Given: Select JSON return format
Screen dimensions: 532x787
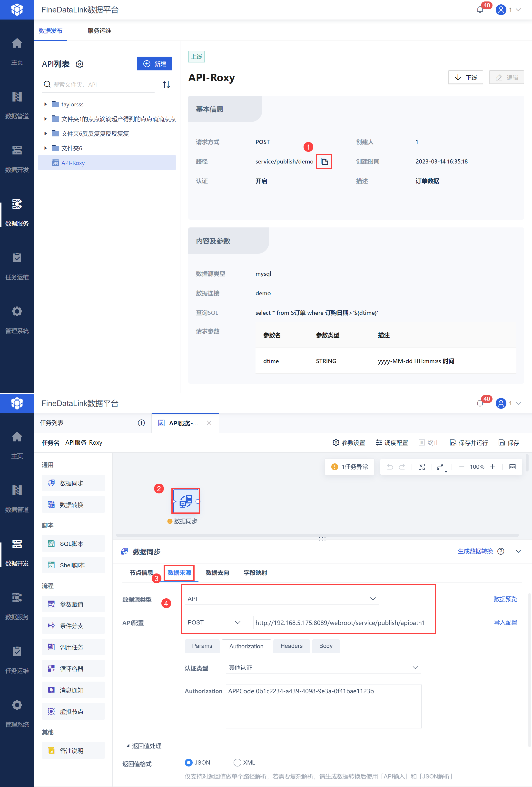Looking at the screenshot, I should tap(189, 763).
